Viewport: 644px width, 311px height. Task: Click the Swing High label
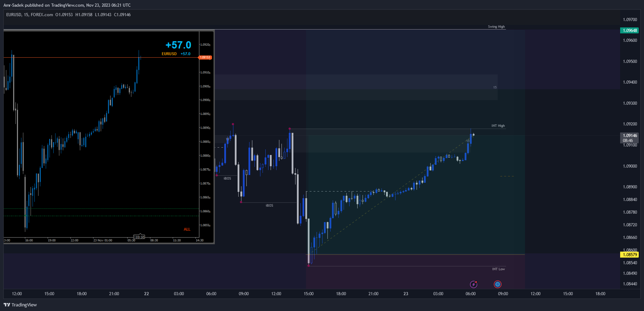pos(496,27)
